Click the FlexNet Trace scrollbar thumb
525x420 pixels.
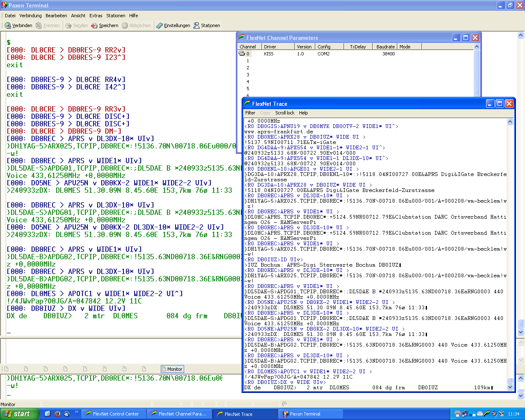pyautogui.click(x=510, y=380)
